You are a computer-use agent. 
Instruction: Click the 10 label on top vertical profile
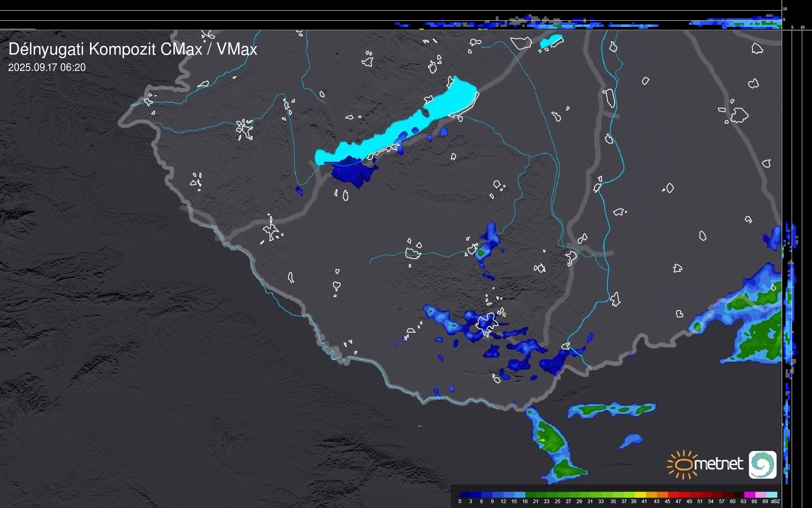(x=785, y=9)
